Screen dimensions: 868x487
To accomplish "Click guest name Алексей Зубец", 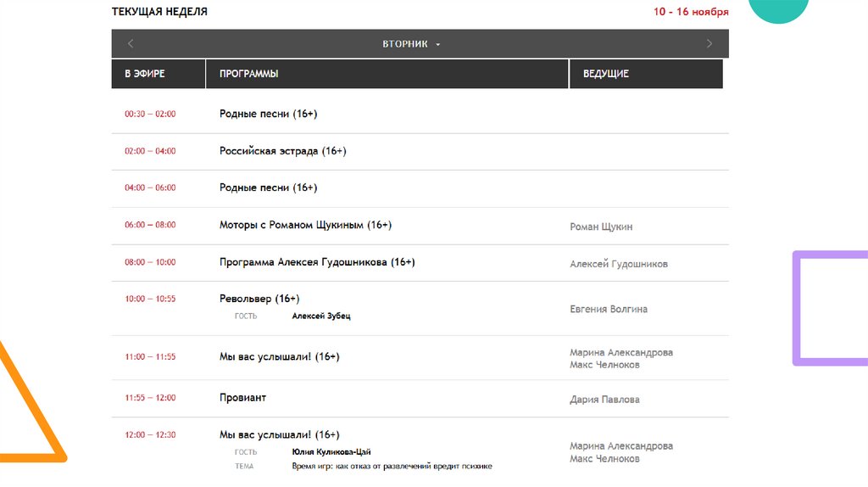I will point(320,316).
